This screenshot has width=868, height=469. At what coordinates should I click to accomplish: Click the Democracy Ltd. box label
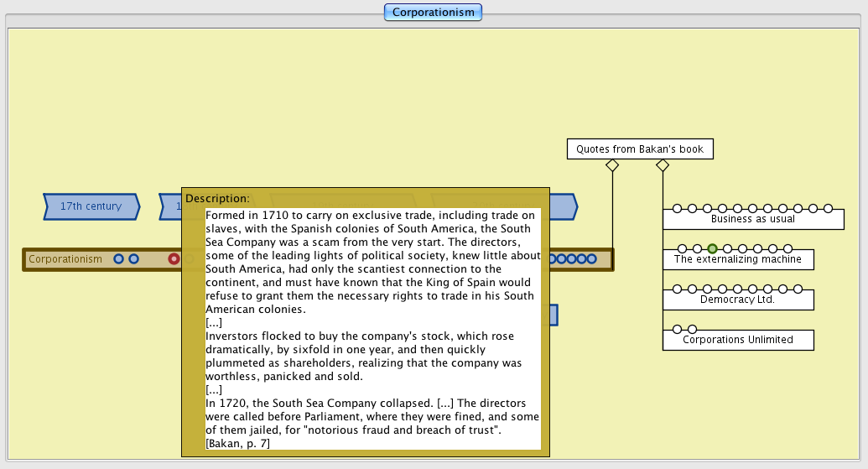tap(737, 300)
